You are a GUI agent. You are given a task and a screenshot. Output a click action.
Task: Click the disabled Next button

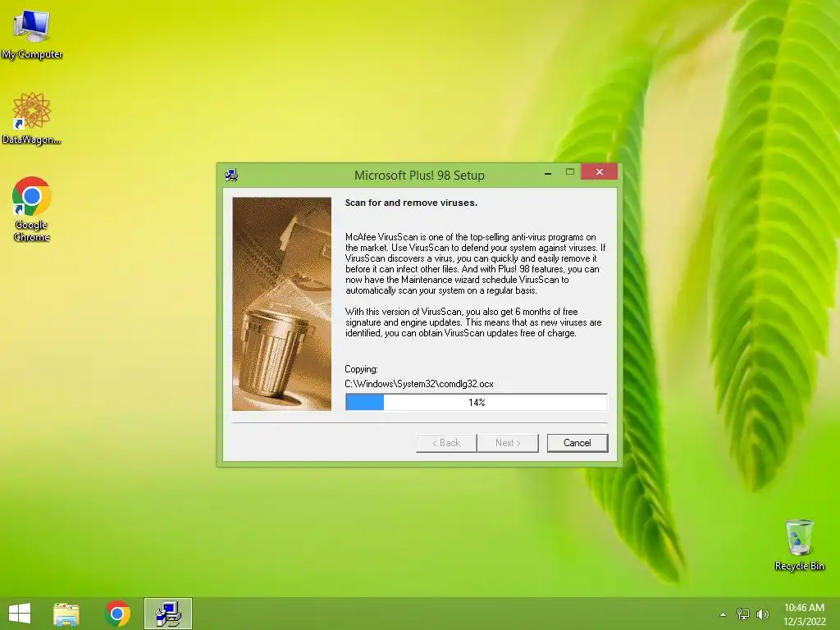pos(507,443)
